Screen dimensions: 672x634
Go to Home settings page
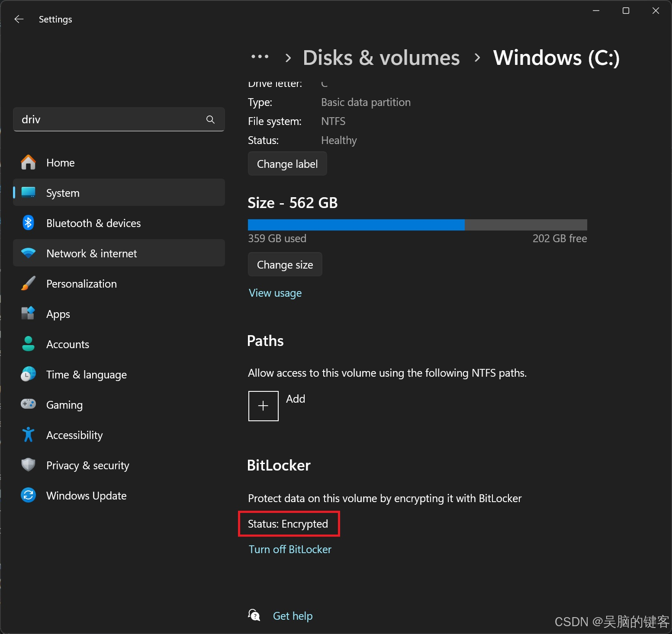tap(119, 163)
